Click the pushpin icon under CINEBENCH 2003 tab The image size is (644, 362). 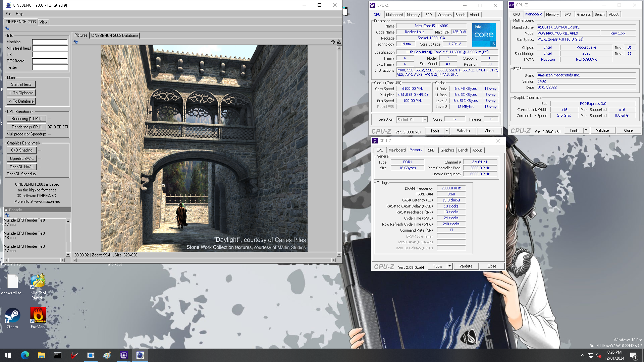click(7, 28)
